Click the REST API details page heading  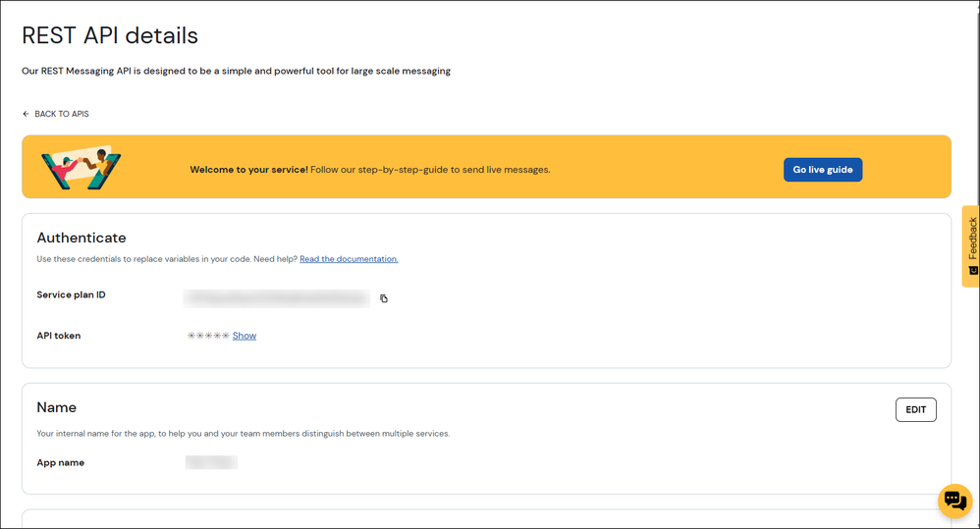pos(110,36)
